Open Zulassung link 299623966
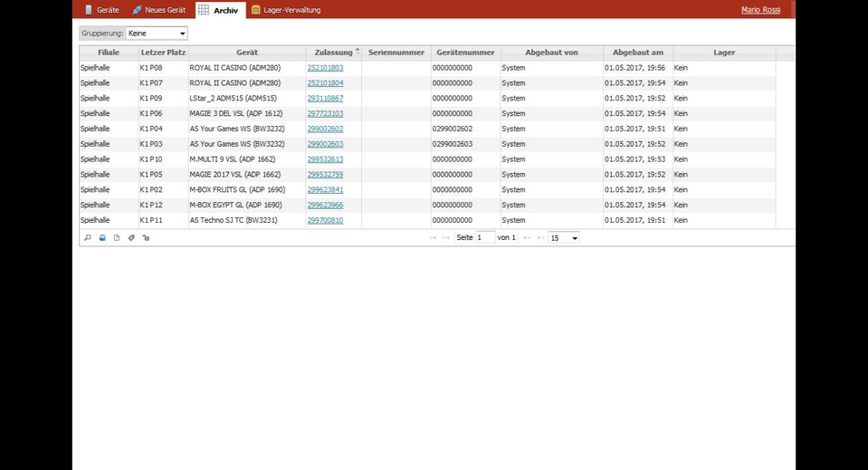The image size is (868, 470). coord(325,205)
